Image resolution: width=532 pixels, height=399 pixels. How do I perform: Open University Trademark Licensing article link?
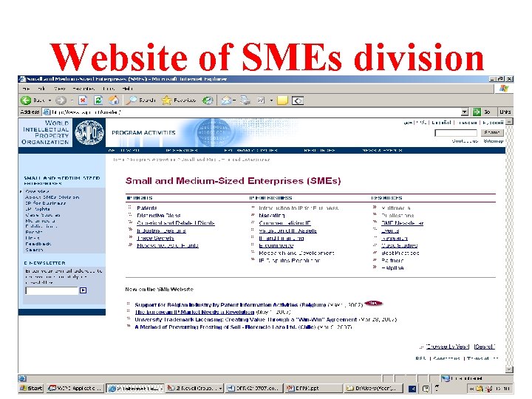tap(246, 320)
